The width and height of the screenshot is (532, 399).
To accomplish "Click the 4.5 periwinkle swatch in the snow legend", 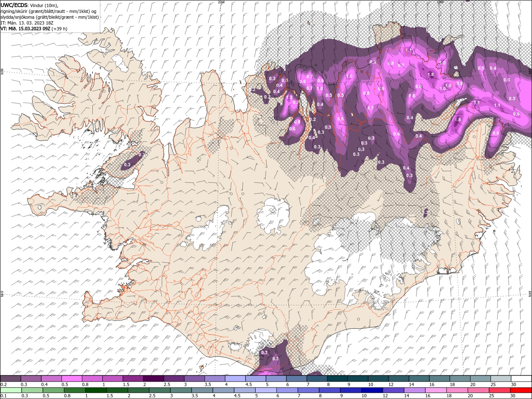I will [256, 379].
